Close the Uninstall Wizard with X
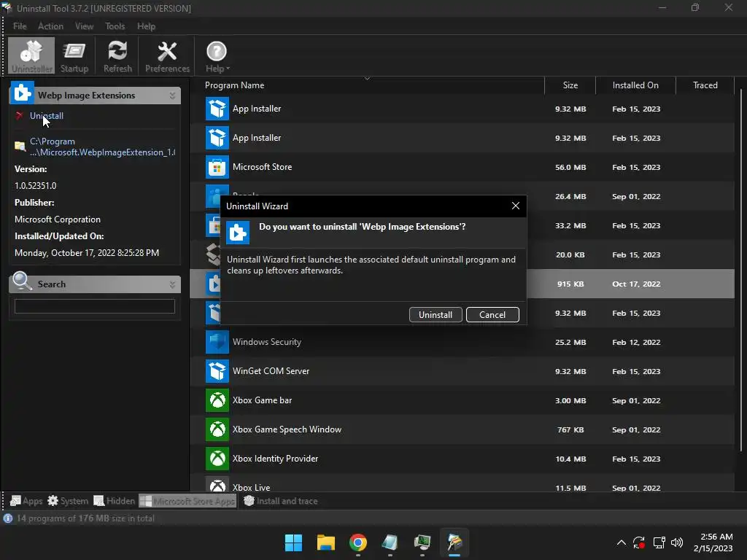This screenshot has width=747, height=560. point(516,206)
